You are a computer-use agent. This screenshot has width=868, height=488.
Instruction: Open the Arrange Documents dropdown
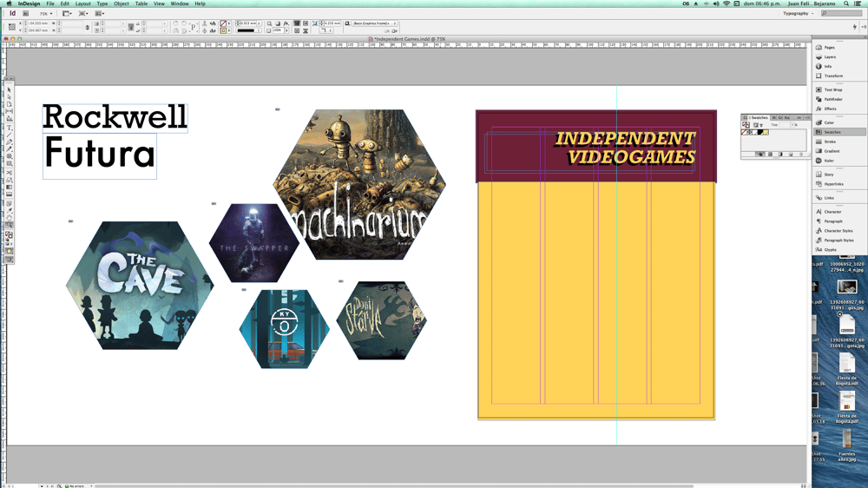100,13
